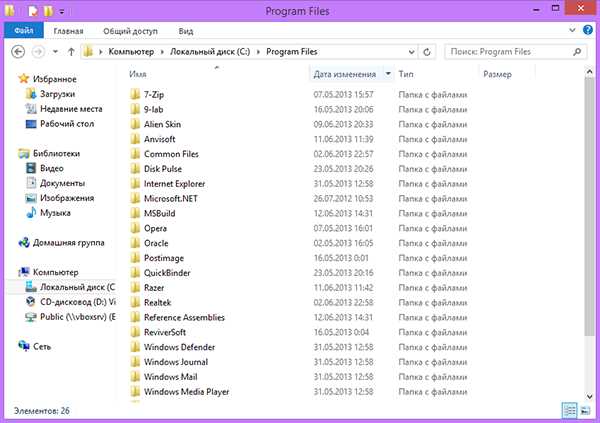
Task: Select the Oracle folder name
Action: tap(156, 243)
